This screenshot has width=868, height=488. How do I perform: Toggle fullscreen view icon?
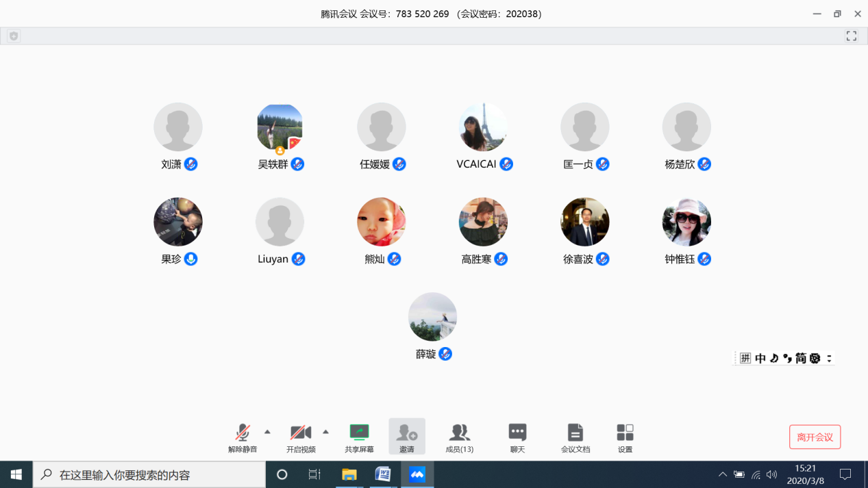tap(852, 36)
